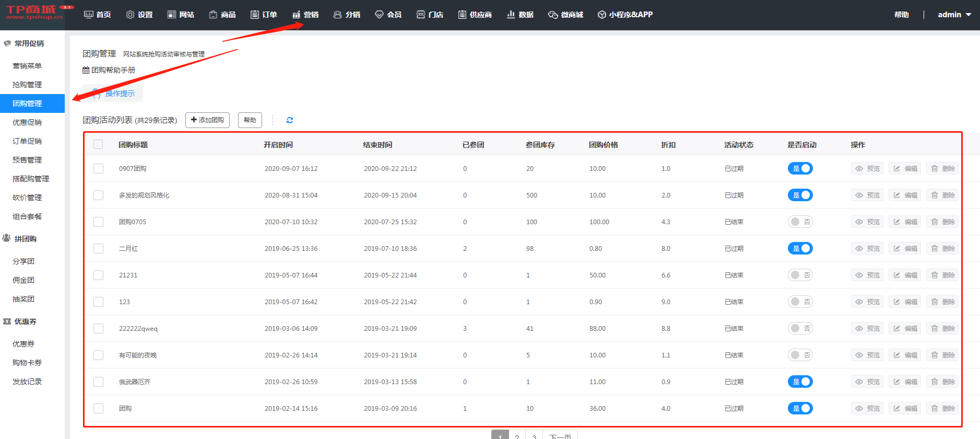The width and height of the screenshot is (980, 439).
Task: Open 砍价管理 in the left sidebar
Action: click(x=27, y=198)
